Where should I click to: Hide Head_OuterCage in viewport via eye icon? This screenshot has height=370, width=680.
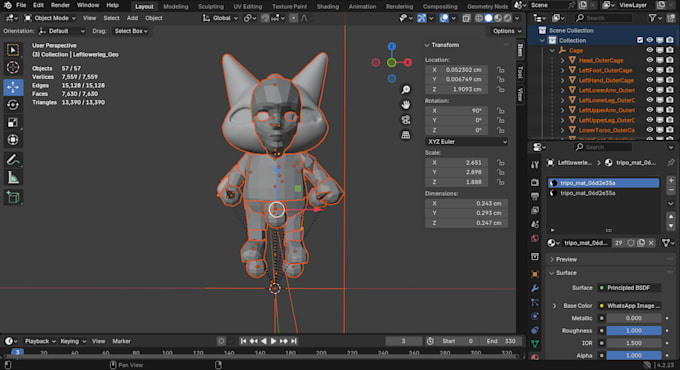[650, 60]
